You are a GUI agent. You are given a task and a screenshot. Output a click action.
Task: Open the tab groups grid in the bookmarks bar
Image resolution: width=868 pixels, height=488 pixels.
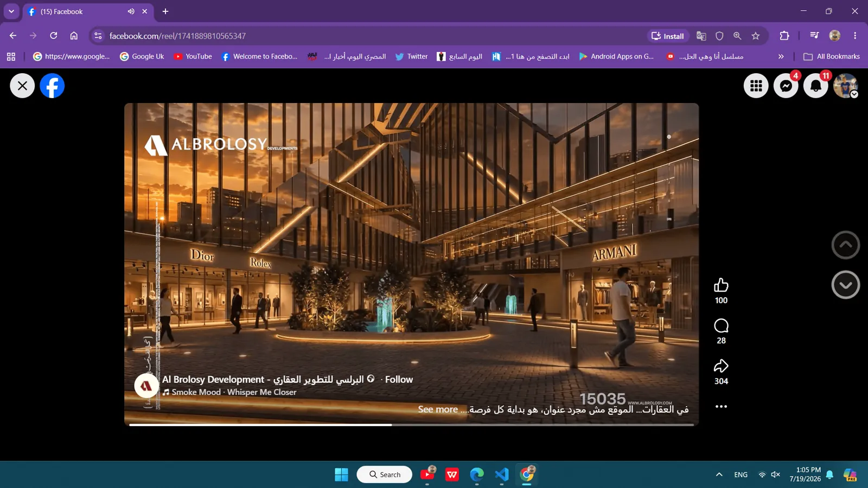pos(11,56)
